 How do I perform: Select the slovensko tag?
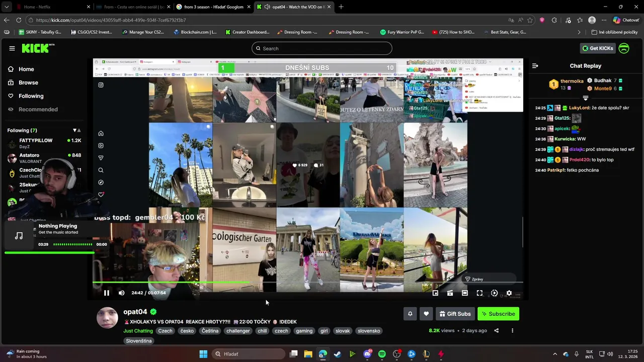(x=369, y=331)
